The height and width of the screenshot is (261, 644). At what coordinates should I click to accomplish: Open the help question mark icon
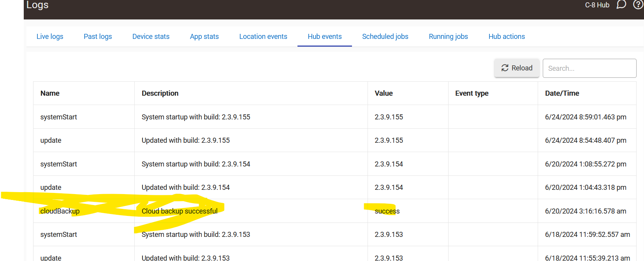pyautogui.click(x=639, y=5)
